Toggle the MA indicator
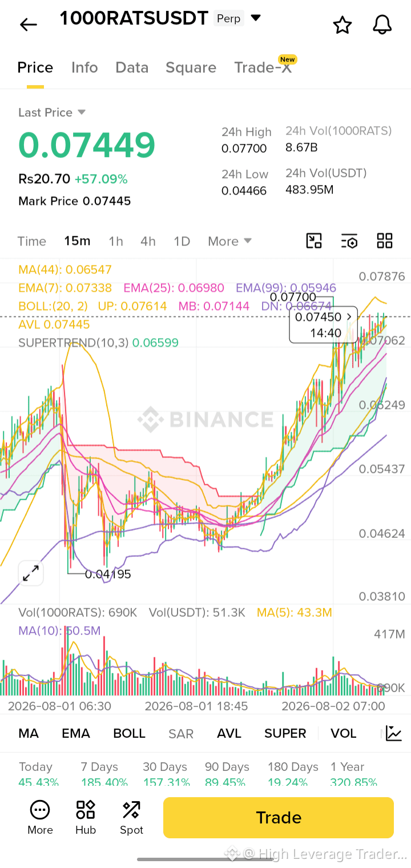Screen dimensions: 411x868 29,733
